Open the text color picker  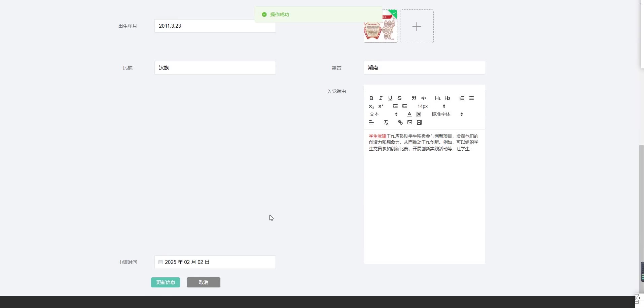409,114
